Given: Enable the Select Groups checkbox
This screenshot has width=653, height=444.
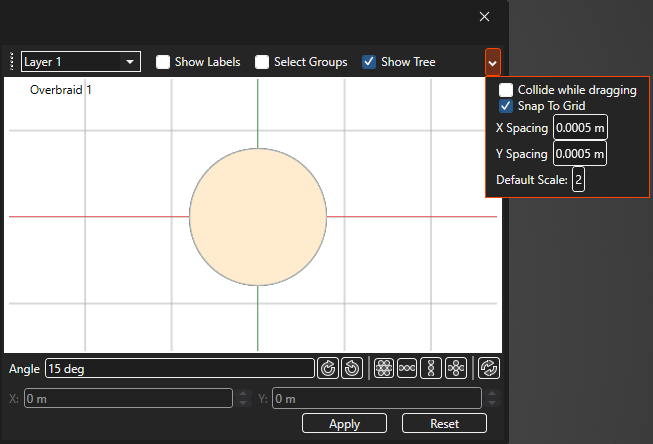Looking at the screenshot, I should click(x=262, y=62).
